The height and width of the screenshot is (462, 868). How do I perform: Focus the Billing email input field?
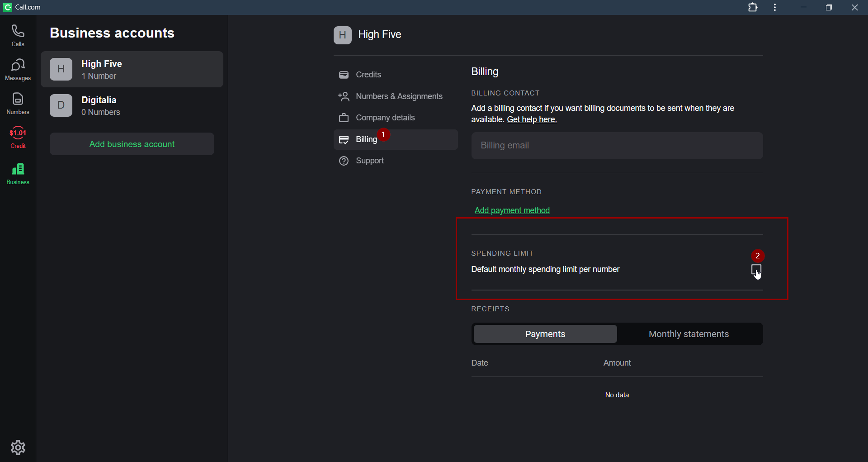[x=617, y=146]
